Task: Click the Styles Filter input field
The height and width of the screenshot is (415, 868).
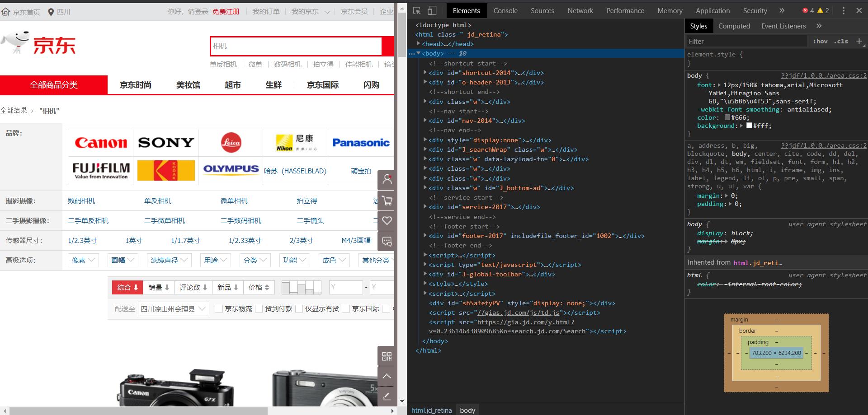Action: click(x=746, y=41)
